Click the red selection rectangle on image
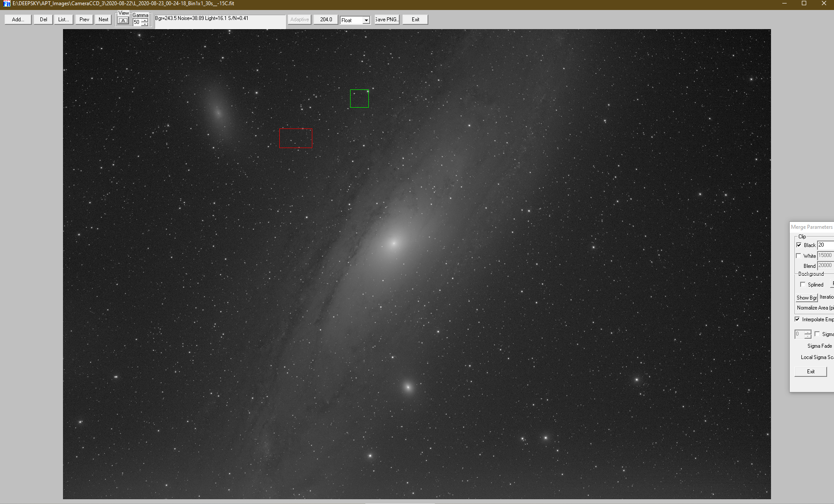Screen dimensions: 834x504 295,138
